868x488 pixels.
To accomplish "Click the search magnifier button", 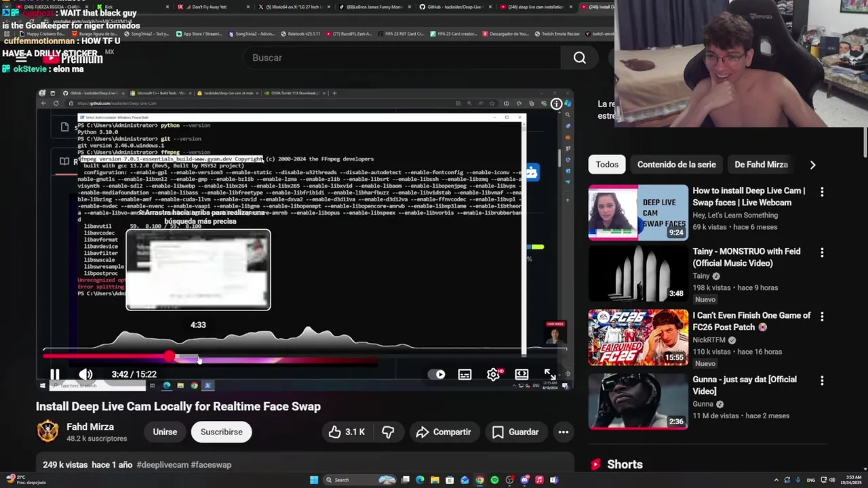I will coord(580,58).
